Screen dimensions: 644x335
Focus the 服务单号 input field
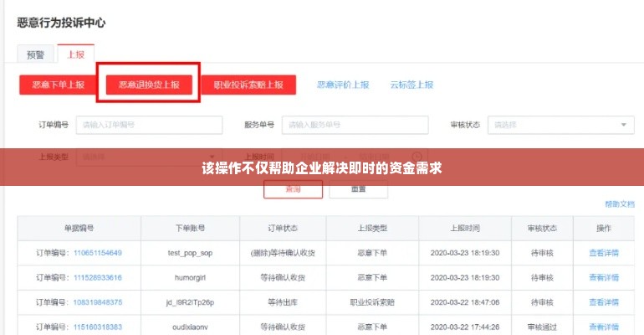355,125
